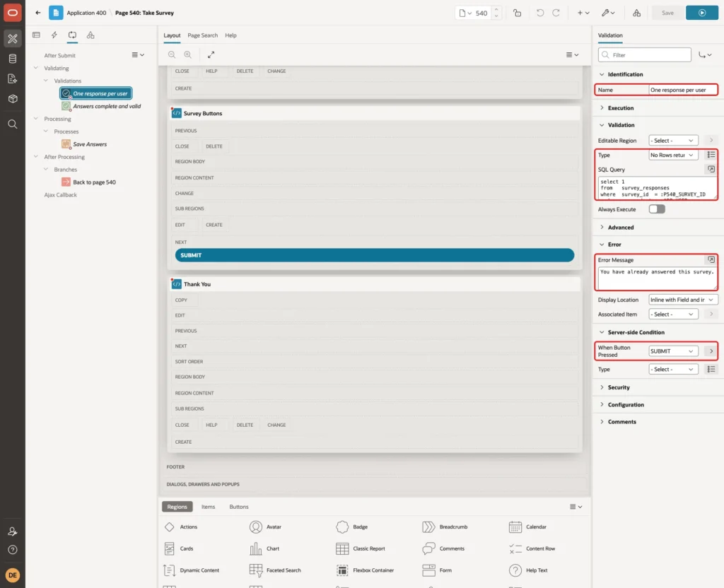Open search from the left sidebar
This screenshot has height=588, width=724.
[x=13, y=124]
